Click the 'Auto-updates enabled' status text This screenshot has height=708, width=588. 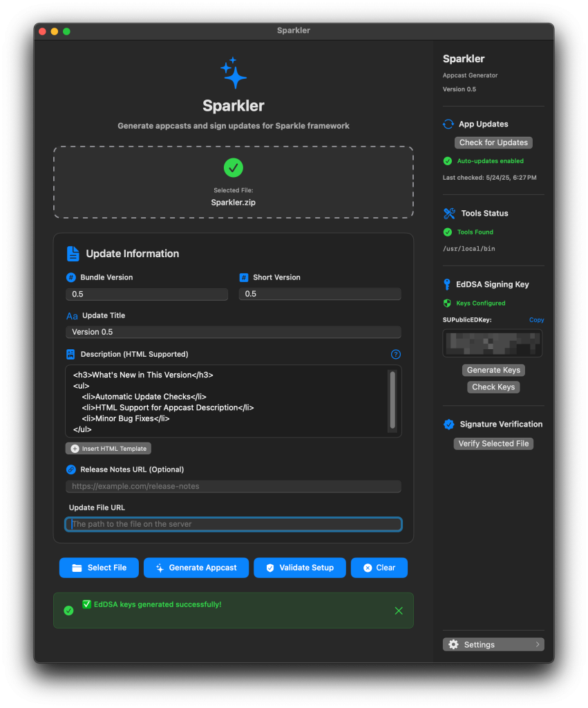point(491,161)
